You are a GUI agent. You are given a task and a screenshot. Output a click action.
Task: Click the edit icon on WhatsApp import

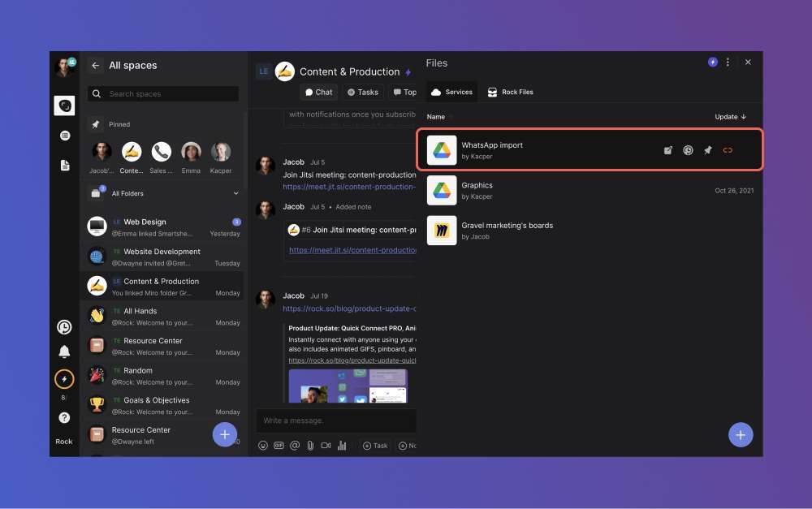coord(668,150)
